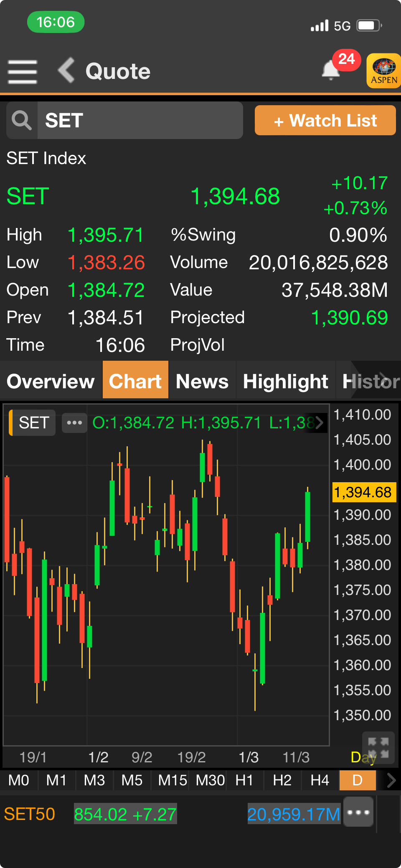Screen dimensions: 401x868
Task: Tap the 1,394.68 price marker on axis
Action: point(363,492)
